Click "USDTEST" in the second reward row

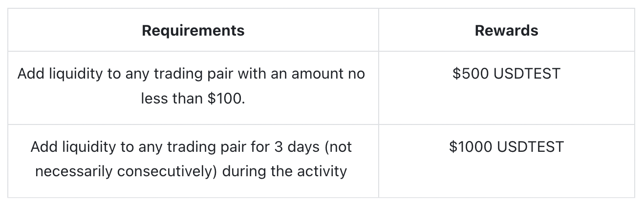pos(530,147)
